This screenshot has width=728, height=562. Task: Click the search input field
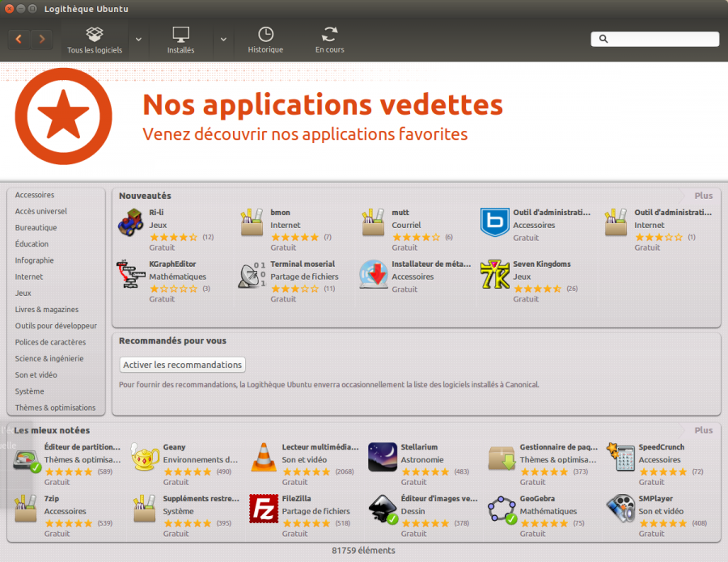point(654,39)
